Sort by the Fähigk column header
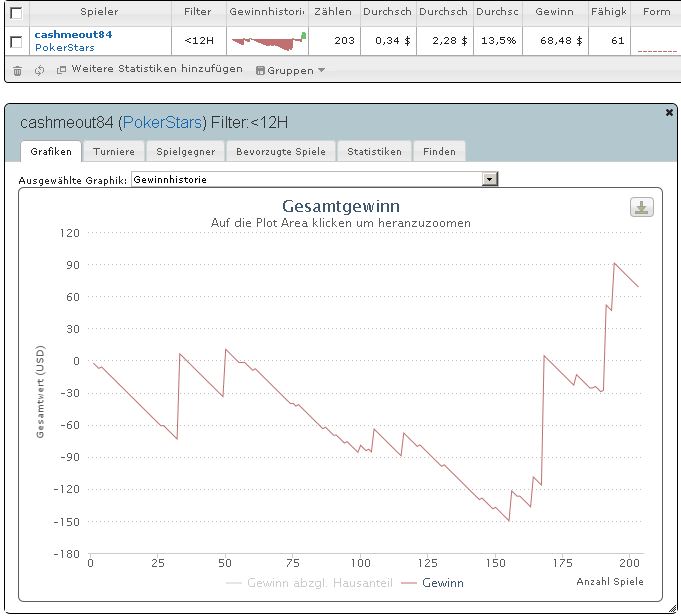681x616 pixels. point(609,12)
